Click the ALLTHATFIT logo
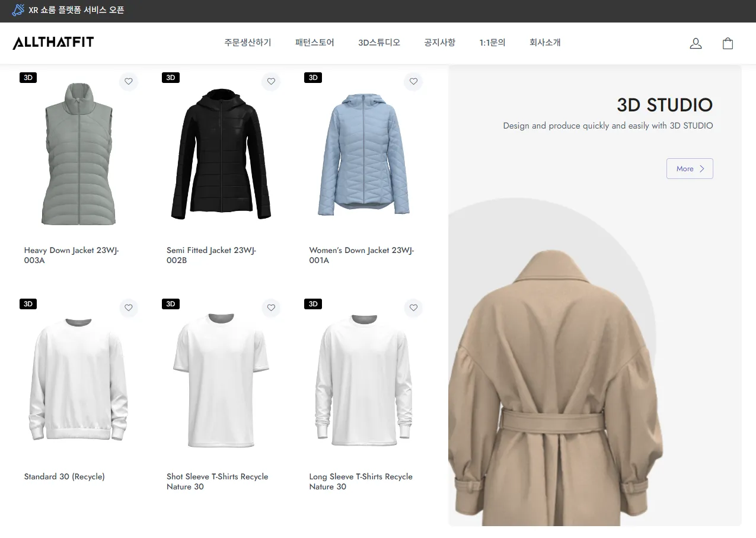 [53, 43]
